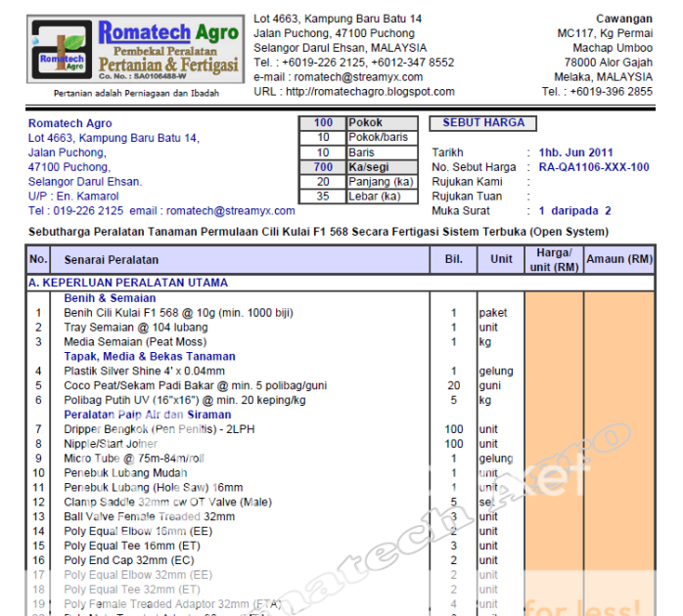683x616 pixels.
Task: Click 'Rujukan Tuan' label
Action: (467, 197)
